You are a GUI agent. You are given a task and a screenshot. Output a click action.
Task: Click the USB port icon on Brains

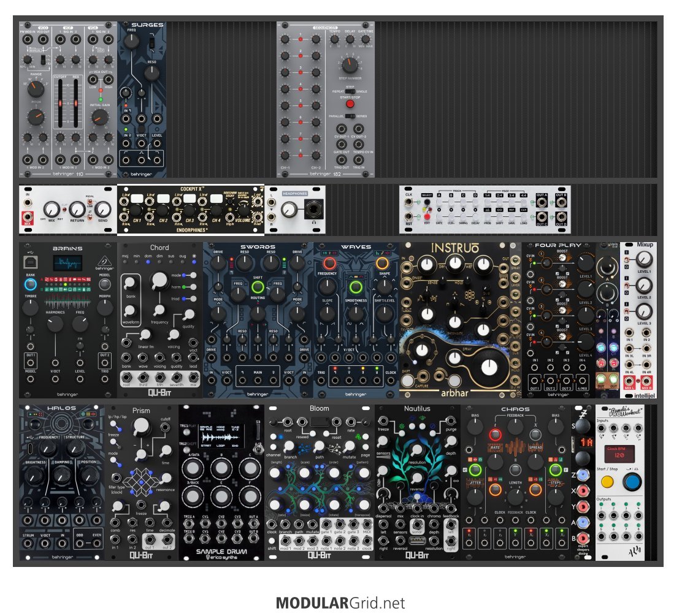coord(31,262)
